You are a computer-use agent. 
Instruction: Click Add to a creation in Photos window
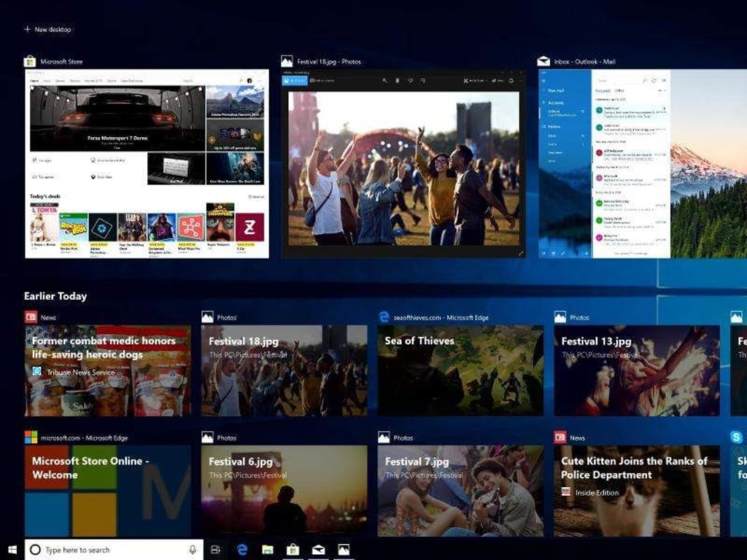322,80
